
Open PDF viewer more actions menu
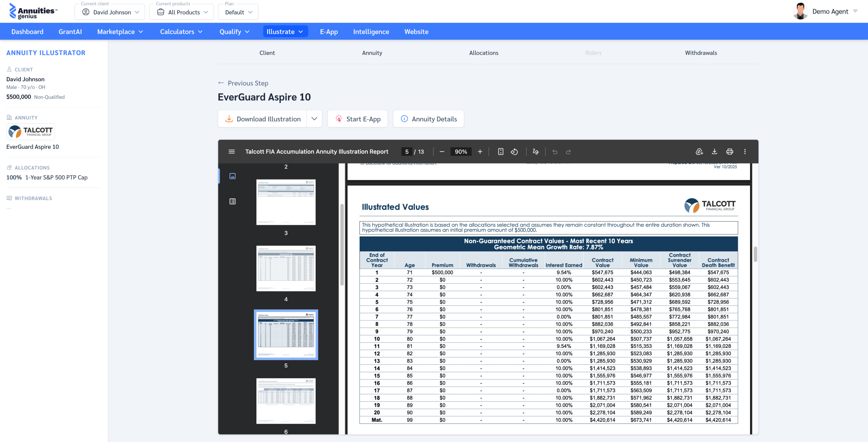(x=745, y=152)
